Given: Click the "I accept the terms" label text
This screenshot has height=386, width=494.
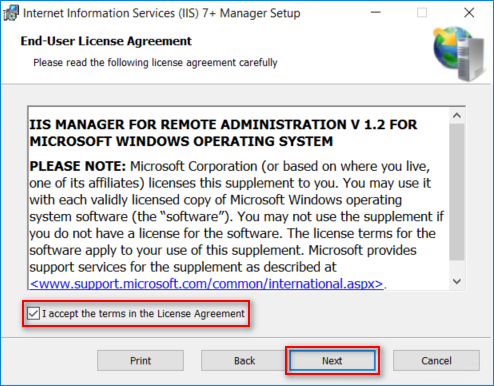Looking at the screenshot, I should pos(143,314).
